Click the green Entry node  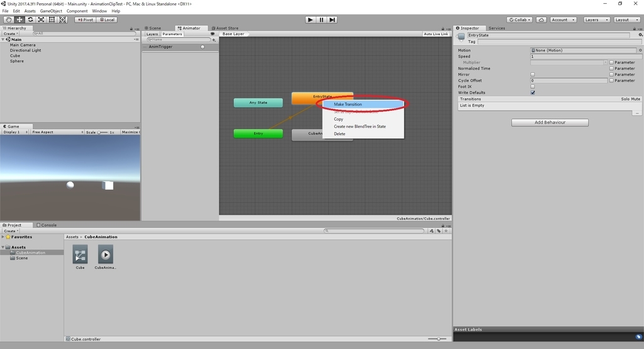click(x=258, y=133)
